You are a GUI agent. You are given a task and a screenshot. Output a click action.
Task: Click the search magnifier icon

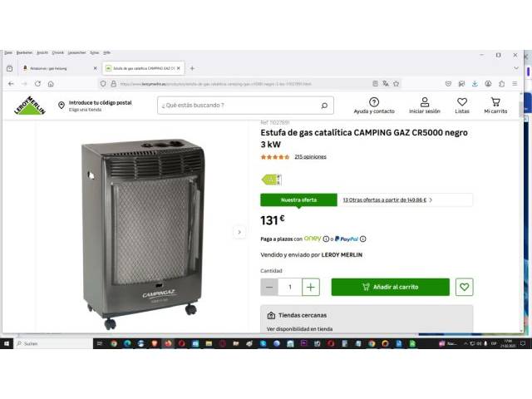[x=324, y=106]
